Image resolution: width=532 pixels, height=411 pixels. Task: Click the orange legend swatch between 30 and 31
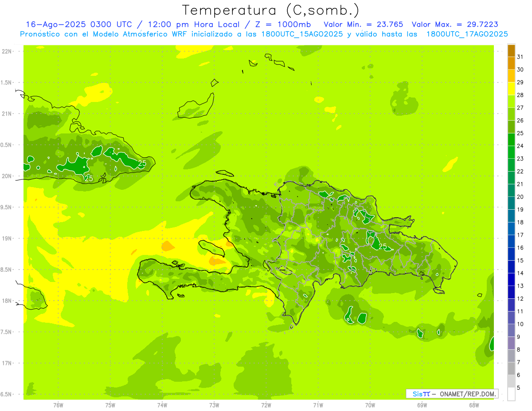tap(512, 63)
